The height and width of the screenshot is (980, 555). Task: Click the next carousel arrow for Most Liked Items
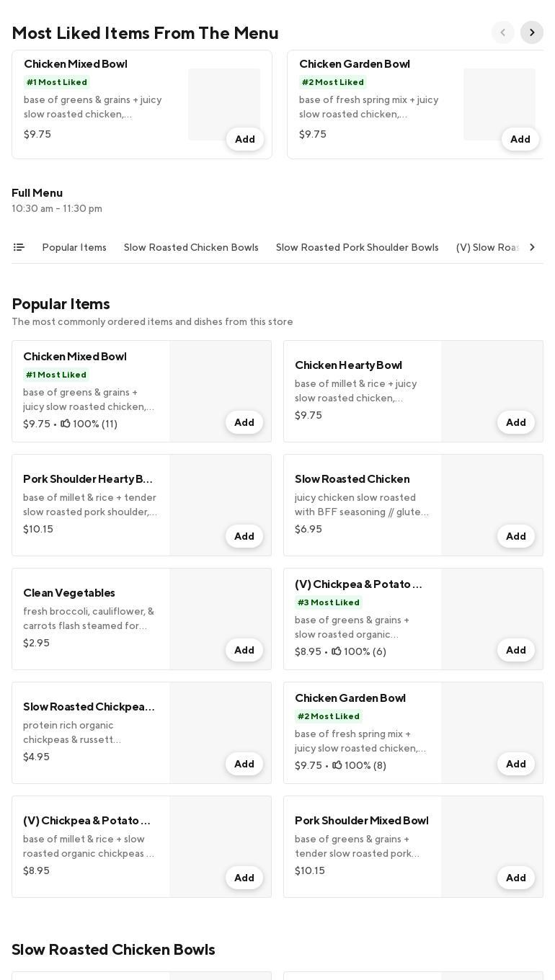point(532,32)
